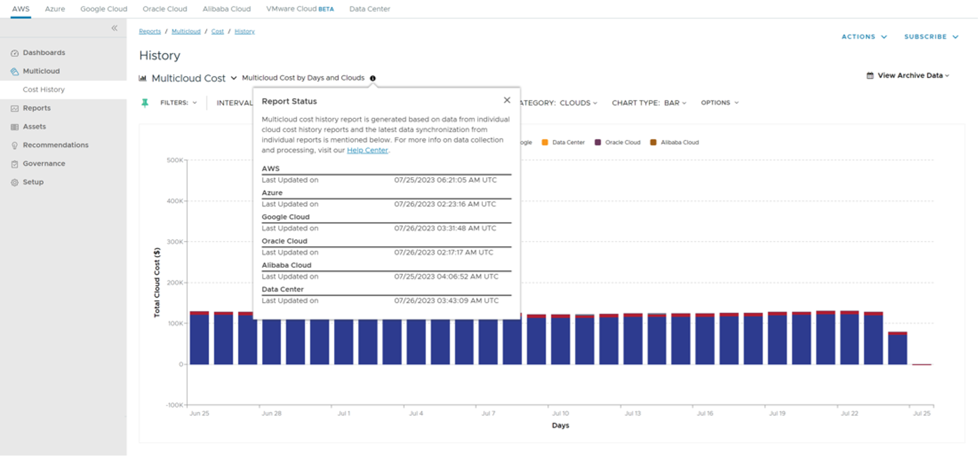Click the Data Center legend label
Screen dimensions: 980x457
[x=568, y=143]
